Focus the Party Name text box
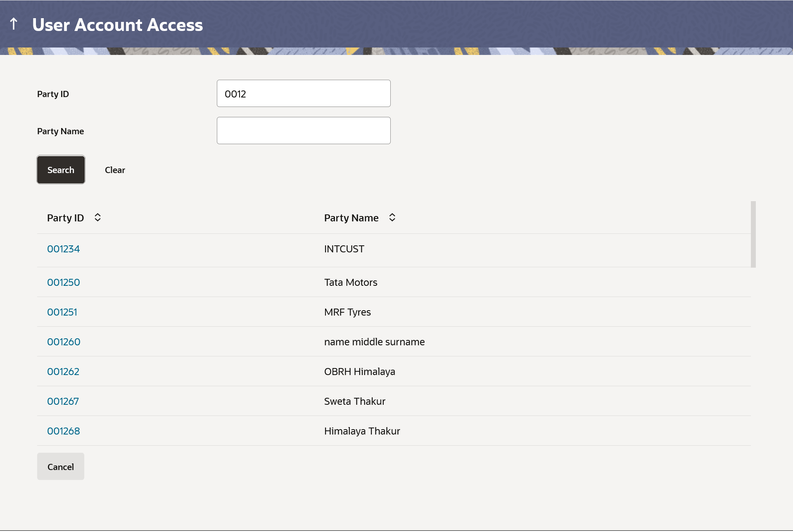Viewport: 793px width, 532px height. [x=303, y=131]
